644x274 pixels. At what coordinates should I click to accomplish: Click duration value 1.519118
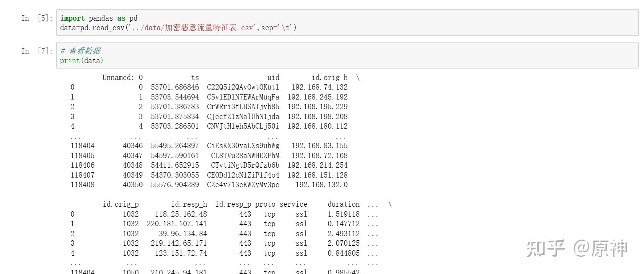point(344,214)
